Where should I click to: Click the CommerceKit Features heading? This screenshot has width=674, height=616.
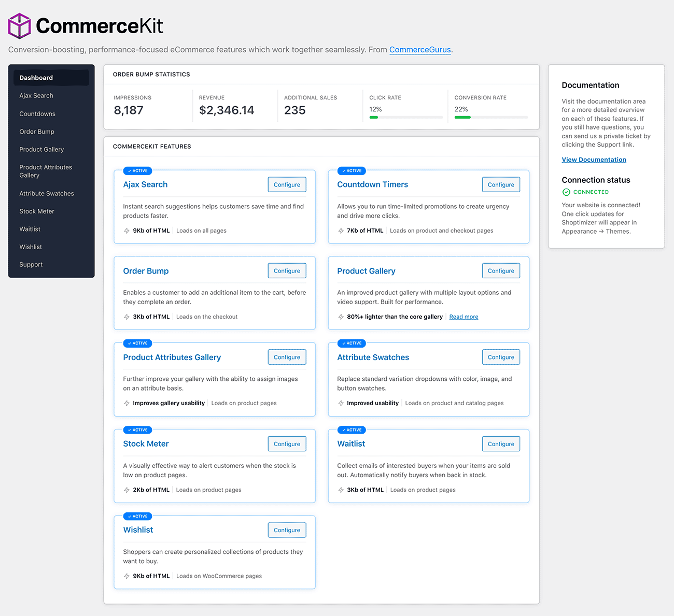[152, 147]
